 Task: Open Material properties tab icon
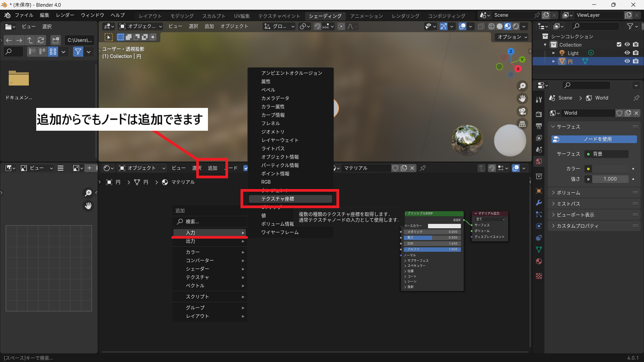[x=539, y=261]
